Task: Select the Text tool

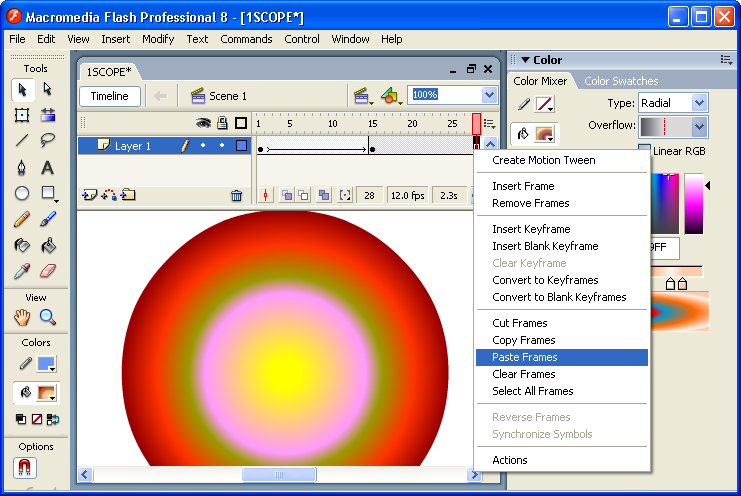Action: point(47,167)
